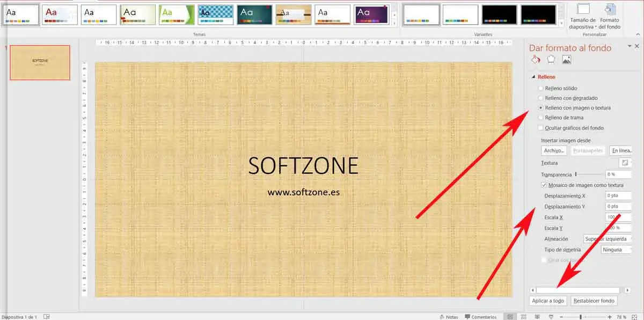This screenshot has width=644, height=320.
Task: Apply the theme with red Aa letters
Action: click(x=60, y=15)
